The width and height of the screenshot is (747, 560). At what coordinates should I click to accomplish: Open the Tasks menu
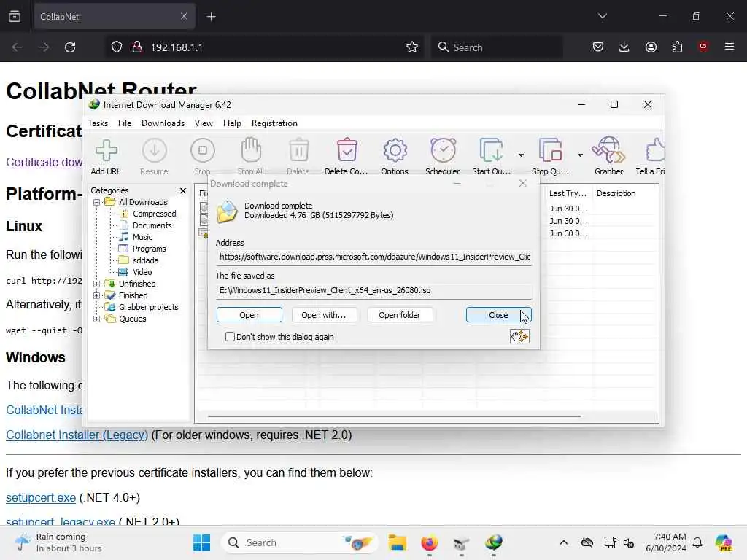point(98,123)
